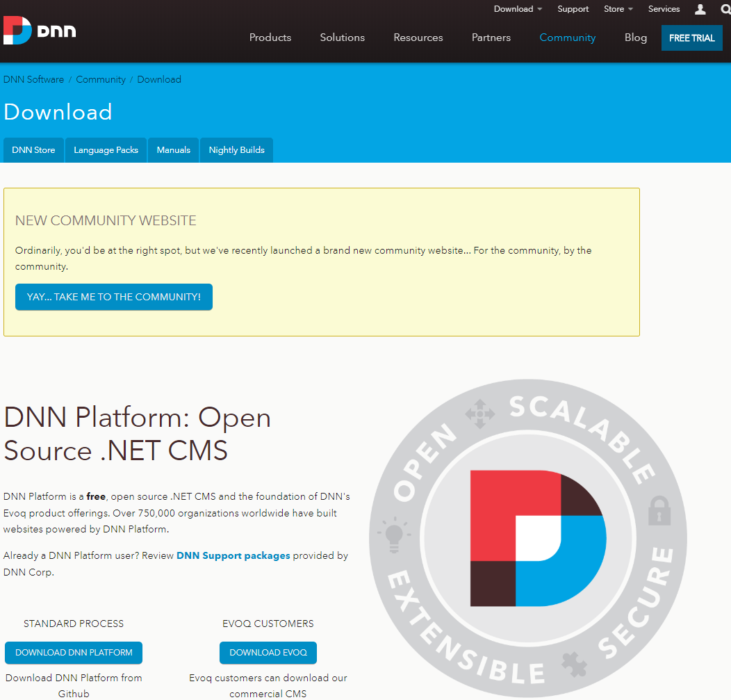Click the DNN logo in header
Viewport: 731px width, 700px height.
40,31
